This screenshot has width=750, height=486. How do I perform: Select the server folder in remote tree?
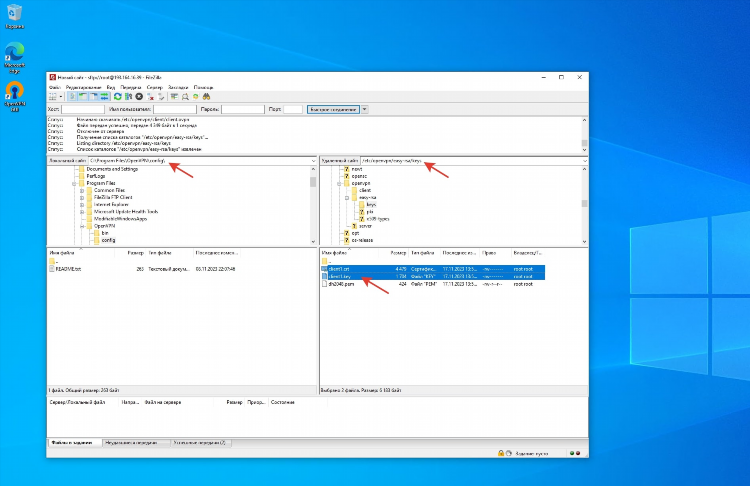(365, 226)
